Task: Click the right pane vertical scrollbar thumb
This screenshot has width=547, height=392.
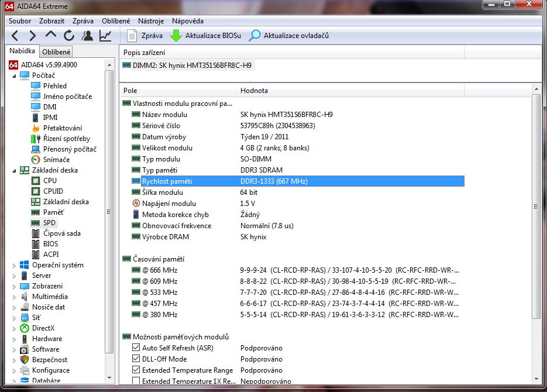Action: coord(536,207)
